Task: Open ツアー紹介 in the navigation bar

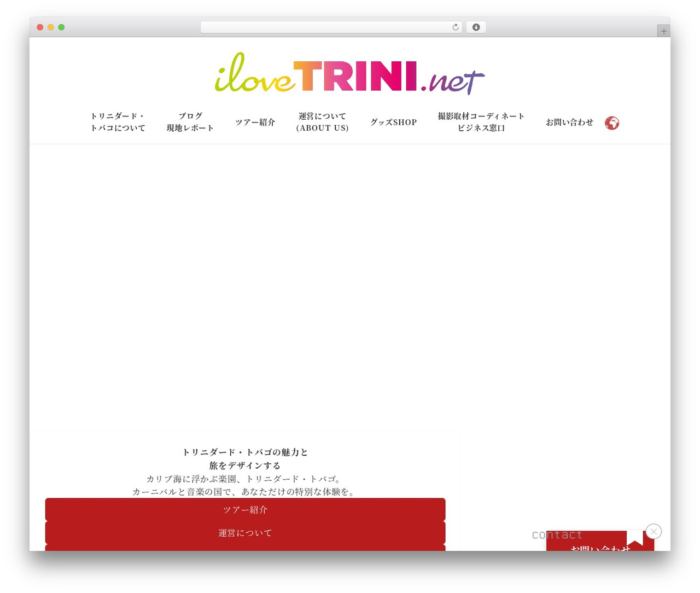Action: pos(255,122)
